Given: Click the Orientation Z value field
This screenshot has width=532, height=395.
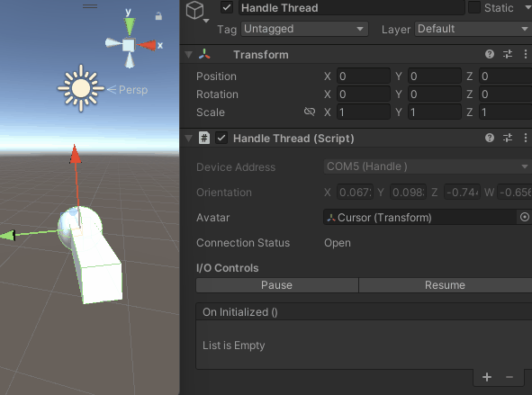Looking at the screenshot, I should pyautogui.click(x=462, y=193).
